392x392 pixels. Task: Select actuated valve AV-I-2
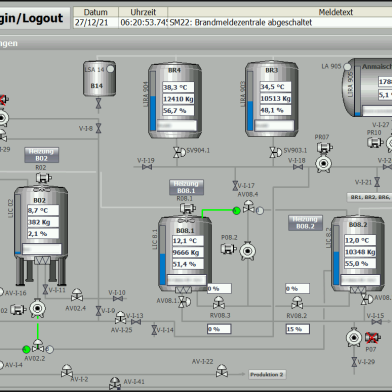pos(67,371)
